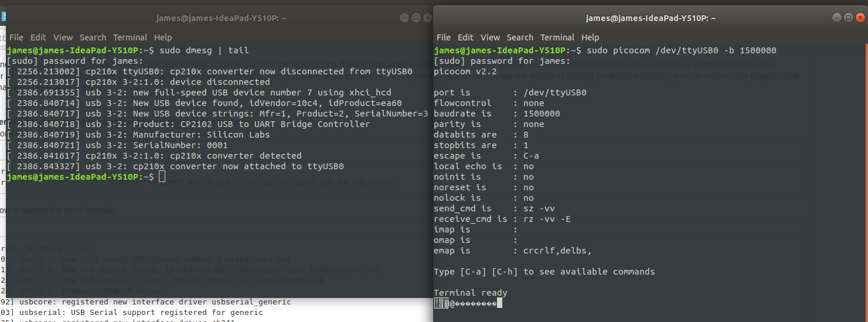The height and width of the screenshot is (322, 868).
Task: Open Terminal menu in the dmesg terminal window
Action: pyautogui.click(x=130, y=37)
